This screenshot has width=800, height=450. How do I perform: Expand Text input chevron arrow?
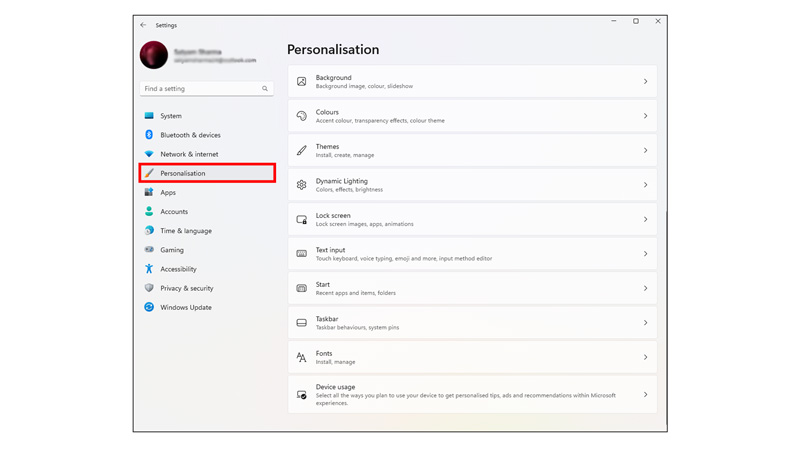tap(645, 254)
